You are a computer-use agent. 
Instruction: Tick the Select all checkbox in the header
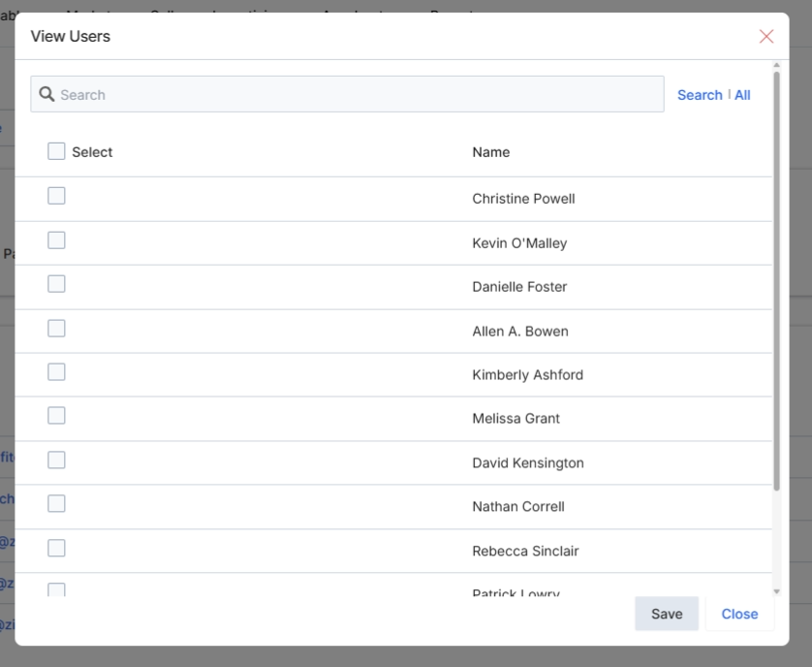[x=56, y=151]
